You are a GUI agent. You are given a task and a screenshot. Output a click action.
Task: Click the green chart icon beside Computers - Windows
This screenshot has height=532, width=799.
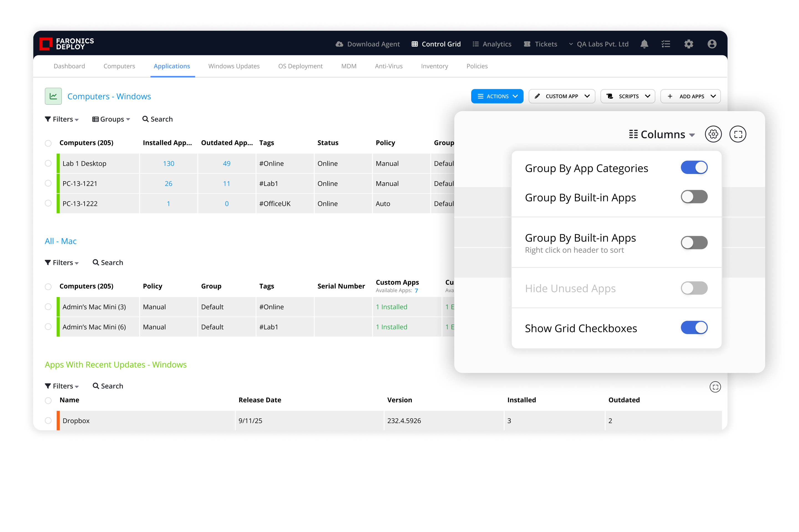click(x=53, y=96)
